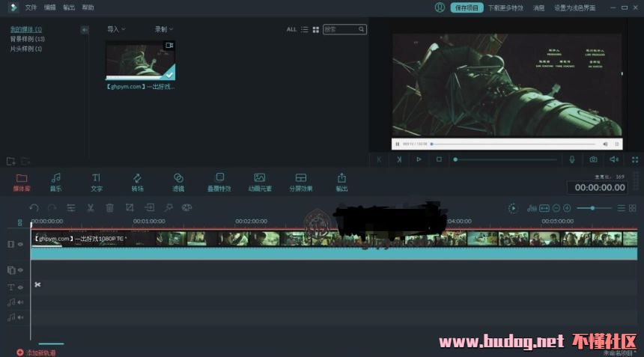Click the add new folder icon
The width and height of the screenshot is (644, 357).
pos(11,161)
